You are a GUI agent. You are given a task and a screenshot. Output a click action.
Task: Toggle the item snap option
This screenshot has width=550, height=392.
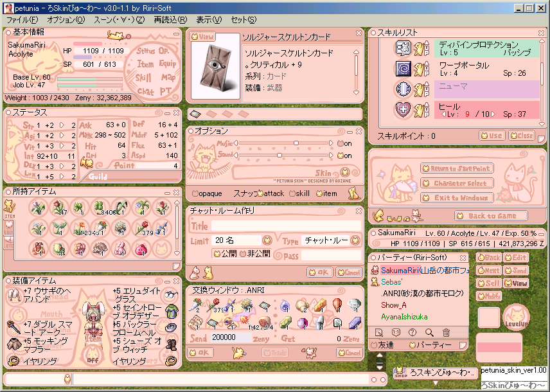pos(319,193)
